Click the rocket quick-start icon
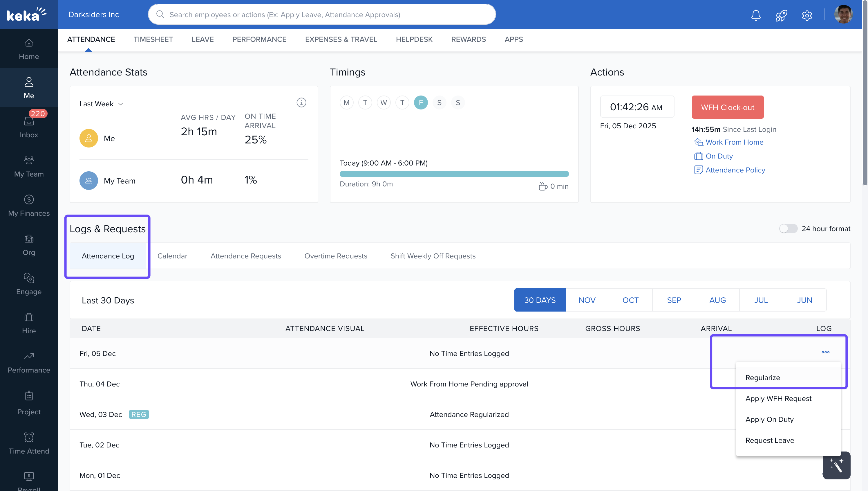 point(781,15)
